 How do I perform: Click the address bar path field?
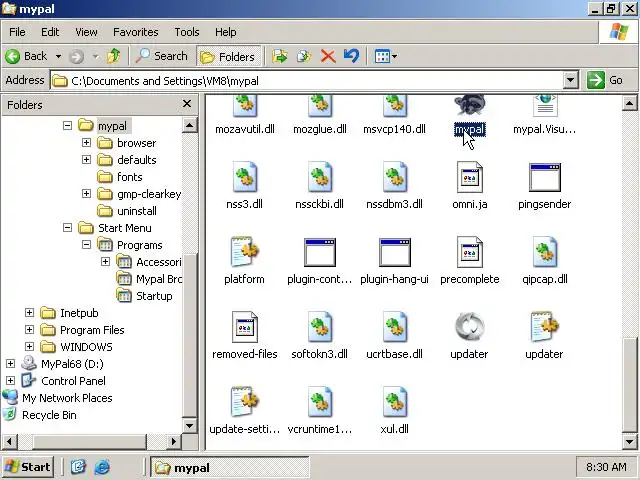(x=306, y=80)
